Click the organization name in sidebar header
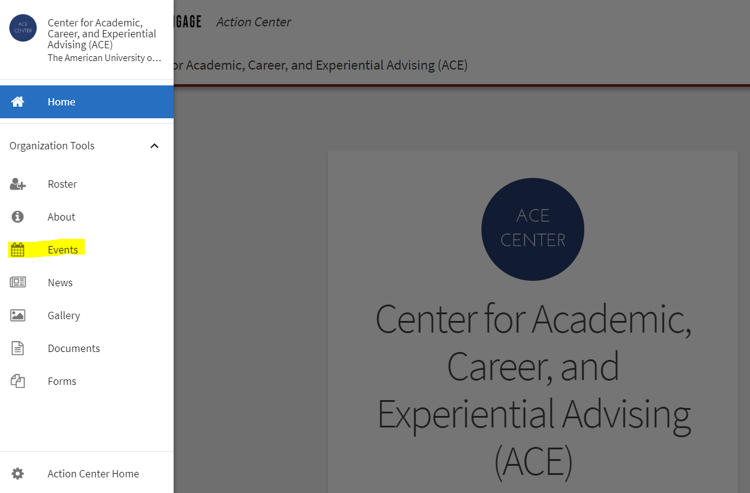This screenshot has width=750, height=493. (102, 34)
